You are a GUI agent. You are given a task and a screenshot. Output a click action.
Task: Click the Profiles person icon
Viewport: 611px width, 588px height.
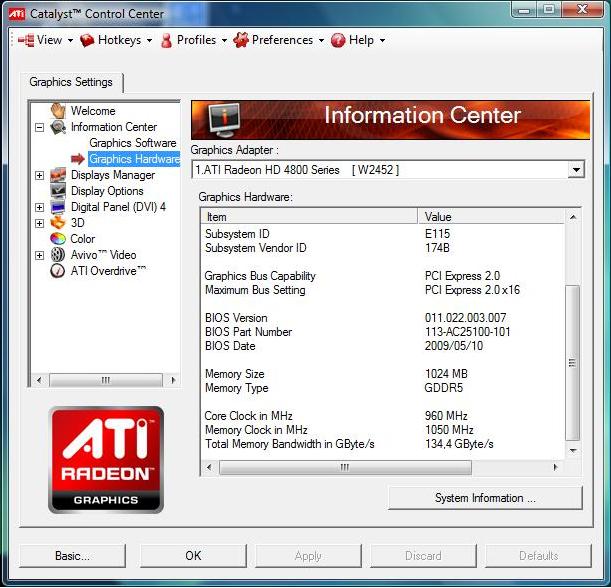(x=166, y=40)
